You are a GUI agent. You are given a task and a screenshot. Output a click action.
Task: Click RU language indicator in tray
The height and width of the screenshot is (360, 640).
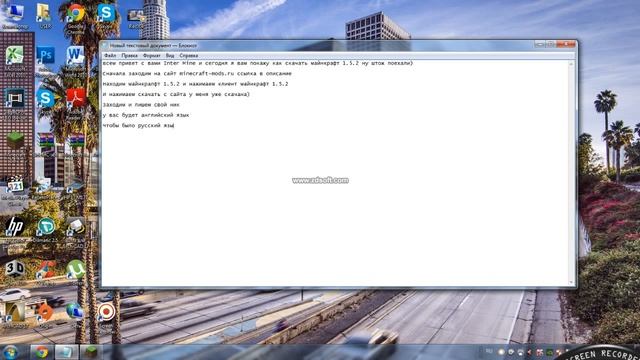coord(489,351)
